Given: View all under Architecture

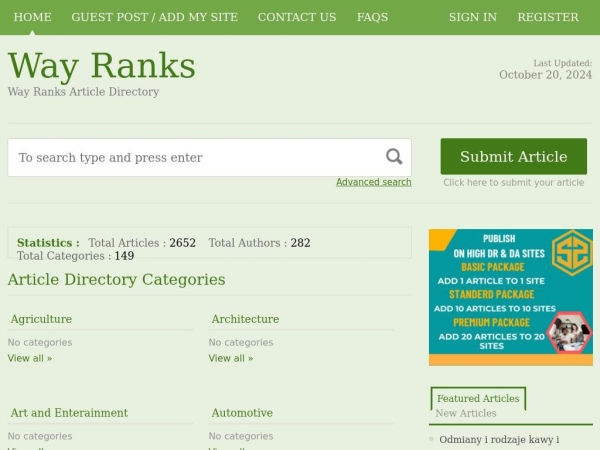Looking at the screenshot, I should 231,358.
